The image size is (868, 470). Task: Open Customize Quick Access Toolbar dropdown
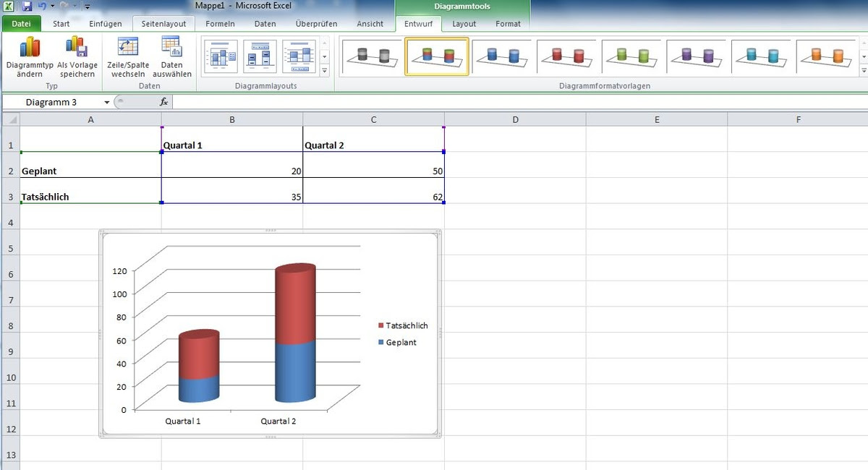tap(87, 6)
